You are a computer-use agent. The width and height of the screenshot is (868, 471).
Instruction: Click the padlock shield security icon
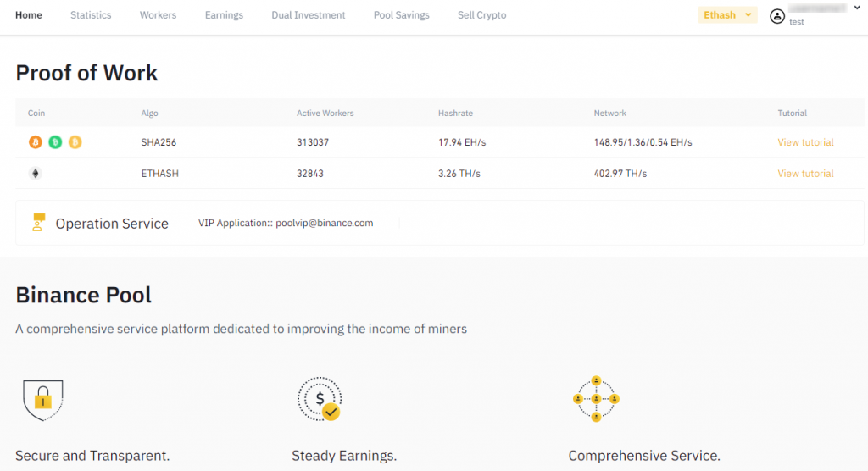click(x=42, y=398)
